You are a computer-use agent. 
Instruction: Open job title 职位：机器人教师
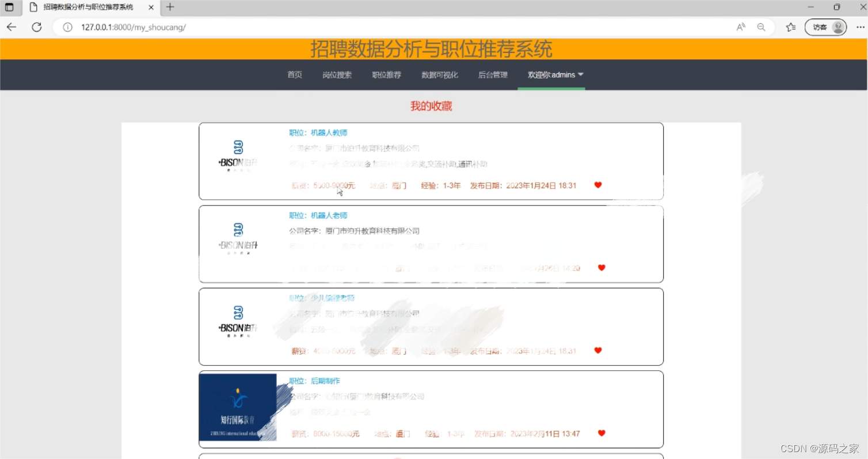click(x=318, y=133)
